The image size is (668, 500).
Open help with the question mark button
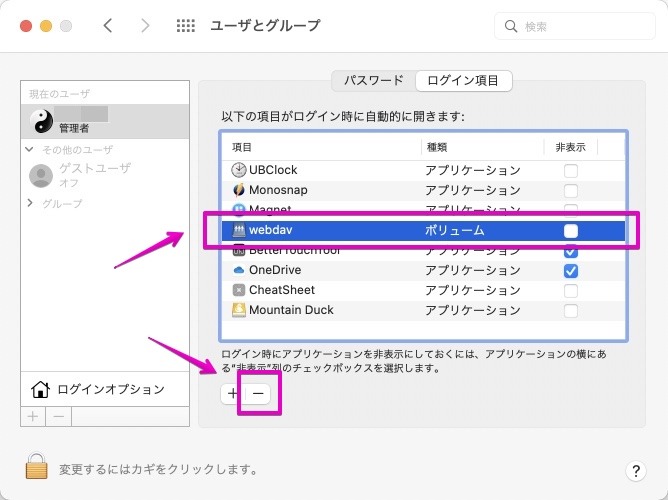[x=636, y=471]
